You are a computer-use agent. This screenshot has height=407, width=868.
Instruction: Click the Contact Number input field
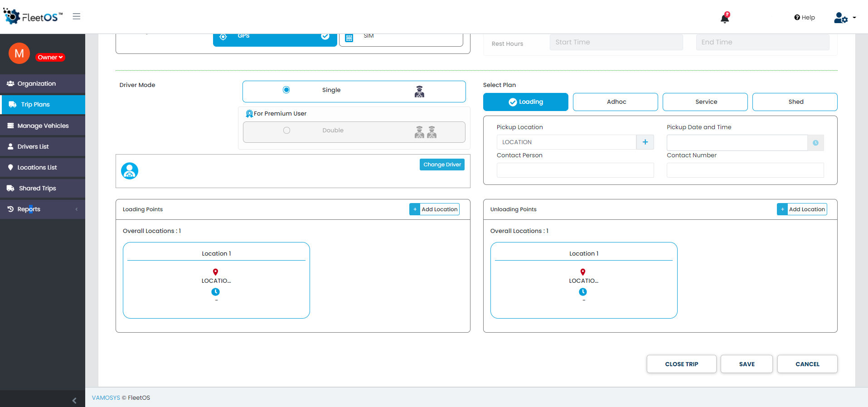(x=745, y=170)
